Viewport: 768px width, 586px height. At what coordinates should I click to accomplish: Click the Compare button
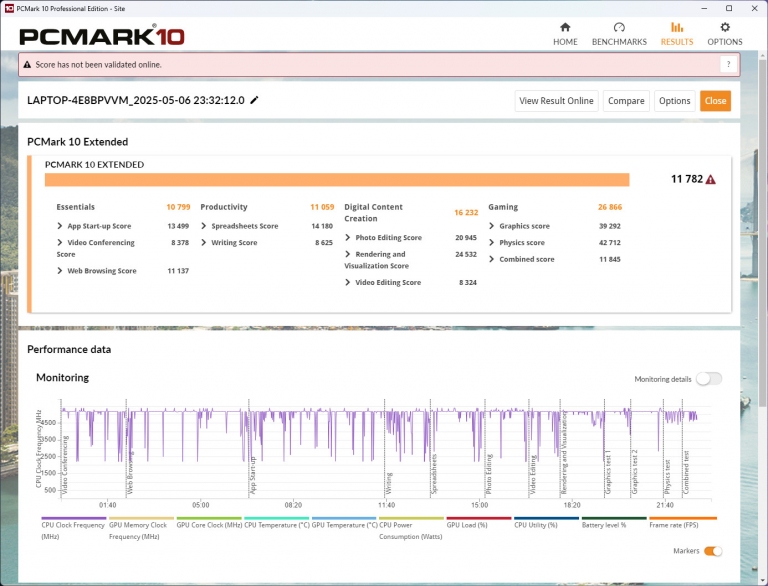tap(626, 101)
